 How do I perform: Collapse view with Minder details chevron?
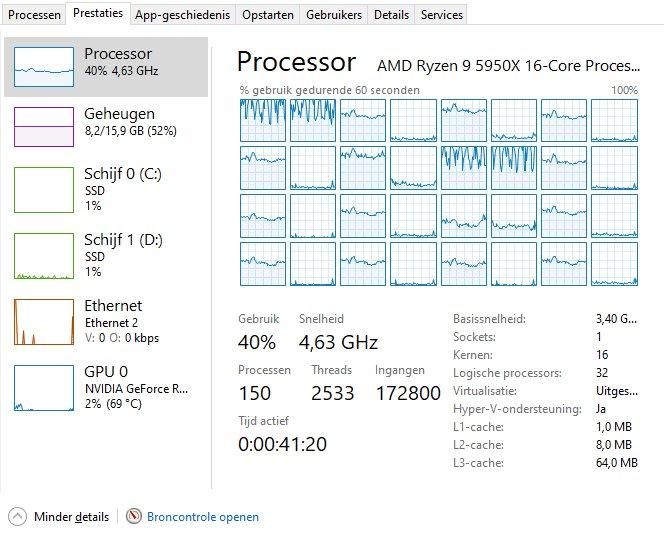(x=18, y=517)
